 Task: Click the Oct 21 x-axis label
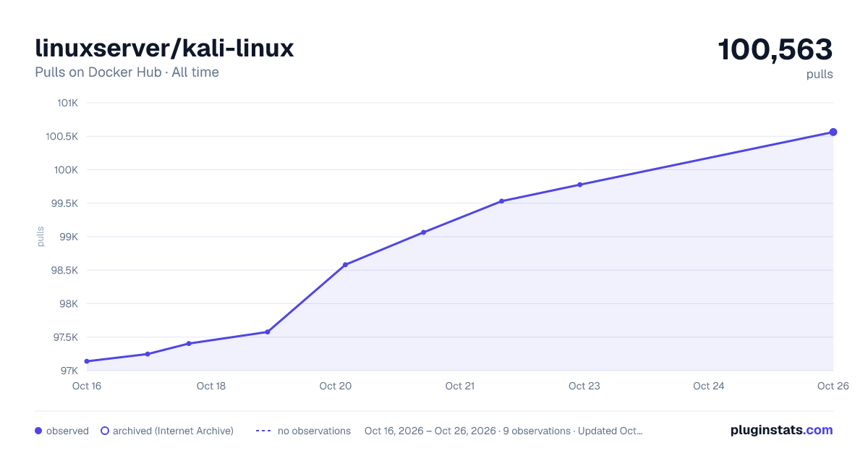[x=460, y=386]
